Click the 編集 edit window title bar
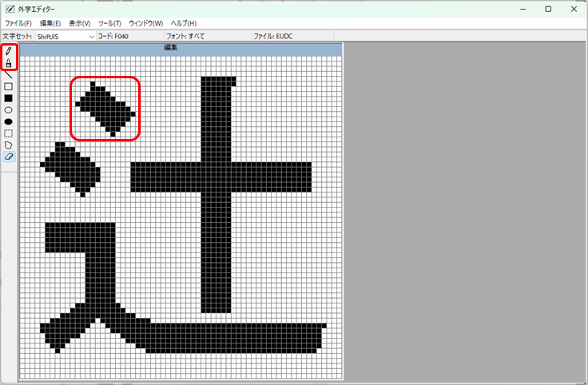 (x=181, y=48)
